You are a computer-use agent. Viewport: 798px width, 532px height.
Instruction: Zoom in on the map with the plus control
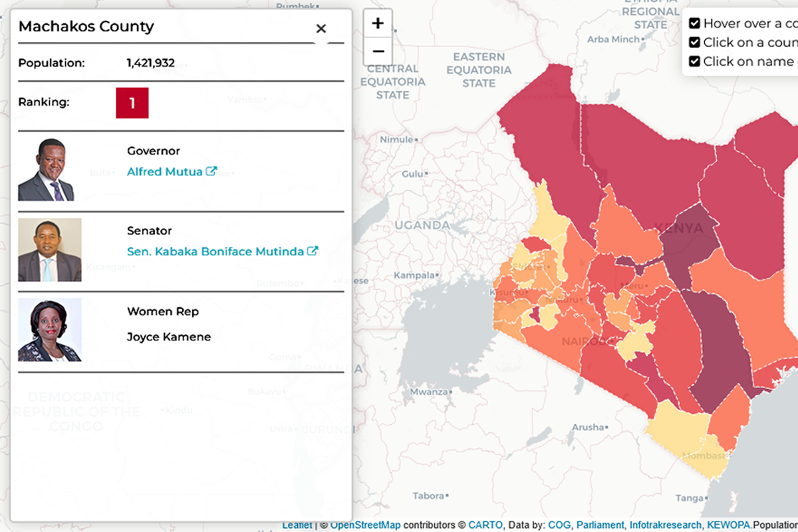(x=378, y=23)
